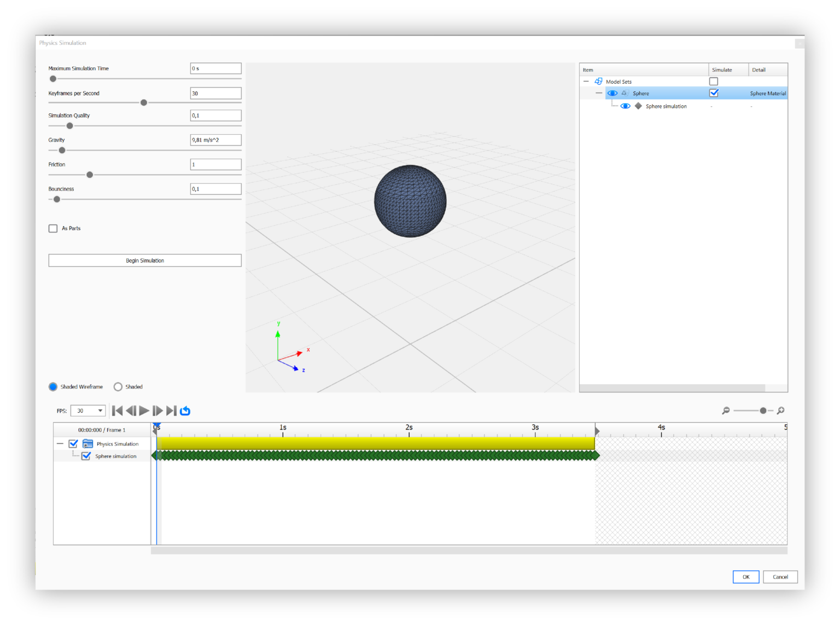Enable the As Parts checkbox

tap(52, 228)
